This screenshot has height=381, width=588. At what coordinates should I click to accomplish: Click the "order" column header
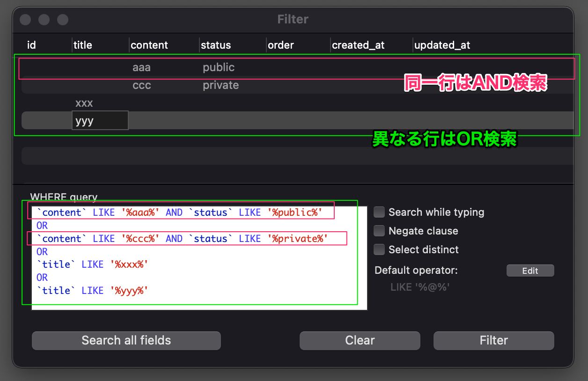(x=281, y=45)
